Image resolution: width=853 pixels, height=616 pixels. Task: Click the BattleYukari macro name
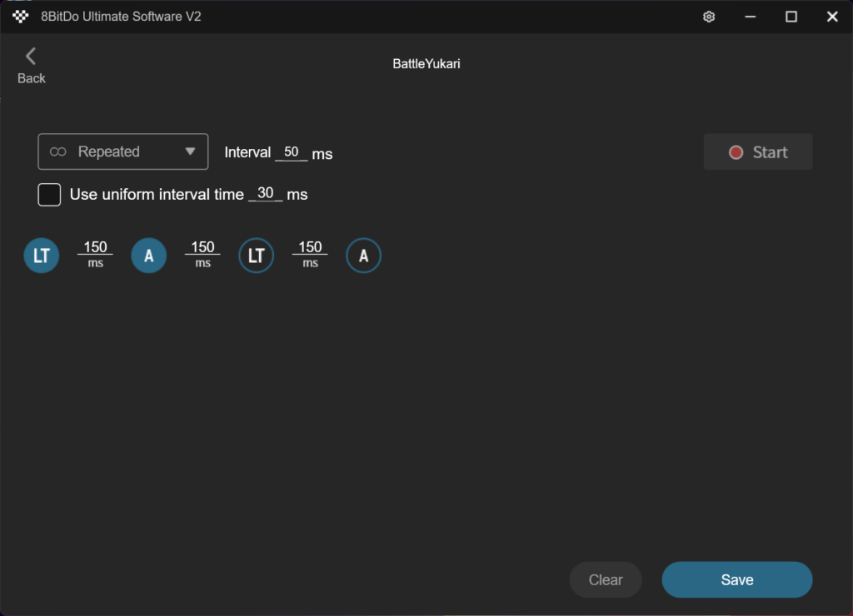(426, 64)
